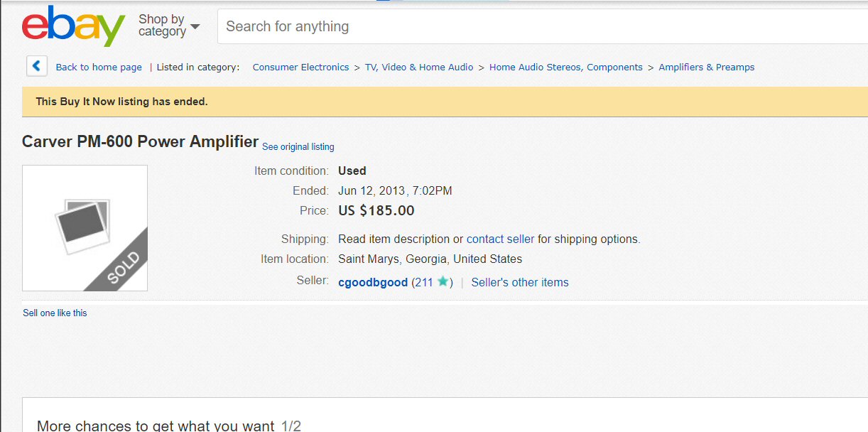Open the sold item placeholder photo
This screenshot has width=868, height=432.
coord(85,228)
